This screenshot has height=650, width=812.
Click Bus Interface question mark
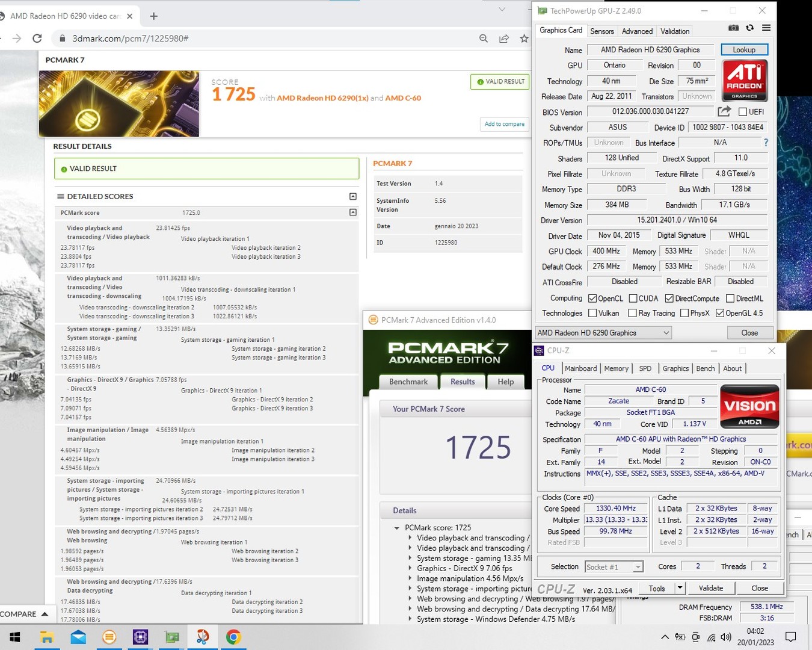click(x=766, y=143)
